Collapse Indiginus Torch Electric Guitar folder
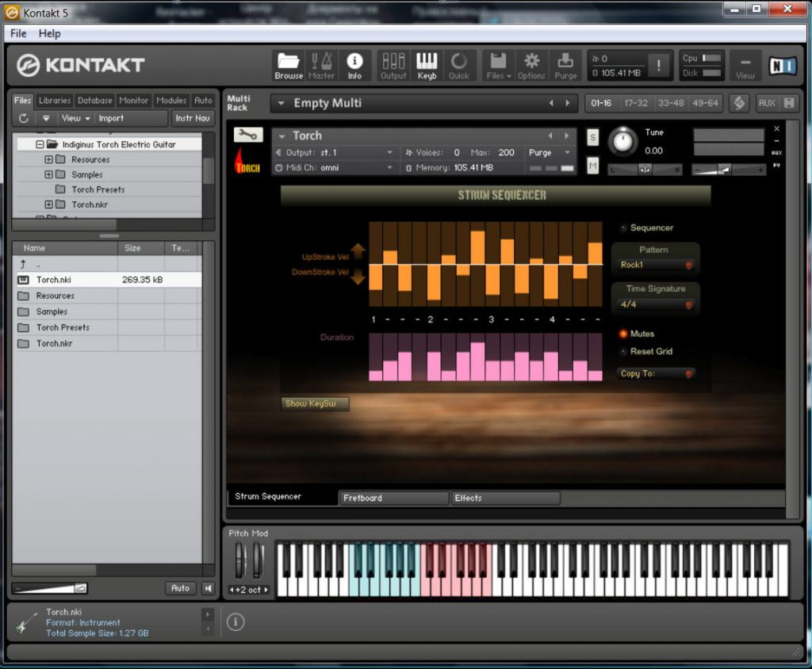 pos(40,144)
